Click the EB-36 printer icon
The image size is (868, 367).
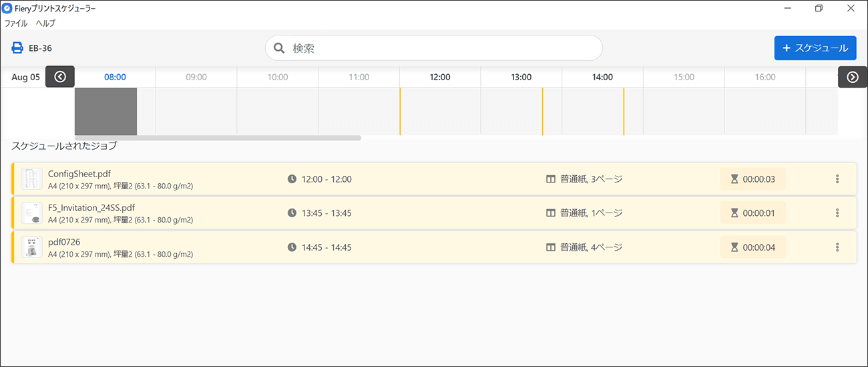pyautogui.click(x=17, y=48)
